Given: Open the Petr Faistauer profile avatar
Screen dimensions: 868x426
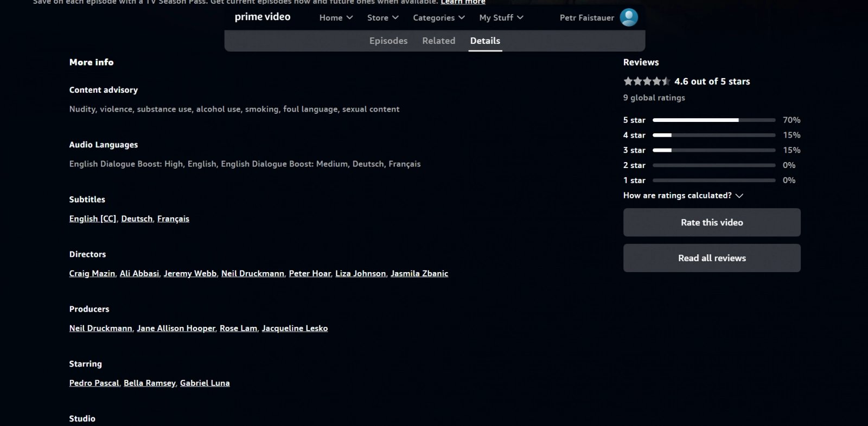Looking at the screenshot, I should pyautogui.click(x=629, y=17).
